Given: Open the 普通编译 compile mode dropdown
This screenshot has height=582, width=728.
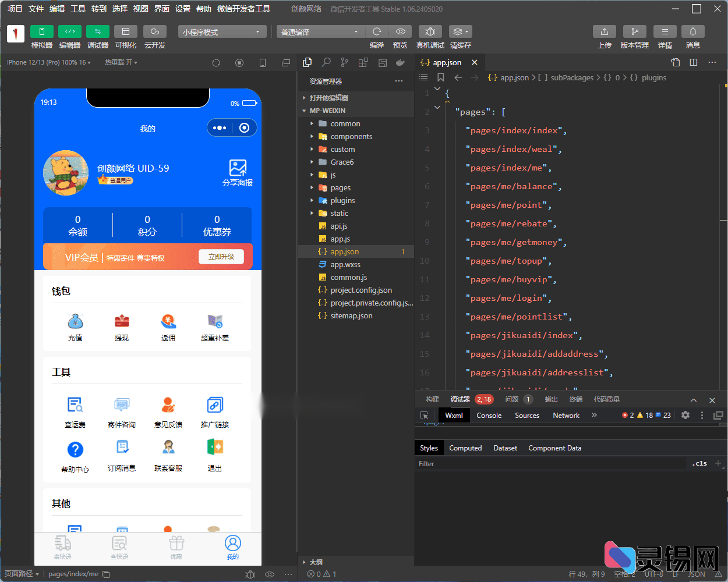Looking at the screenshot, I should tap(319, 32).
